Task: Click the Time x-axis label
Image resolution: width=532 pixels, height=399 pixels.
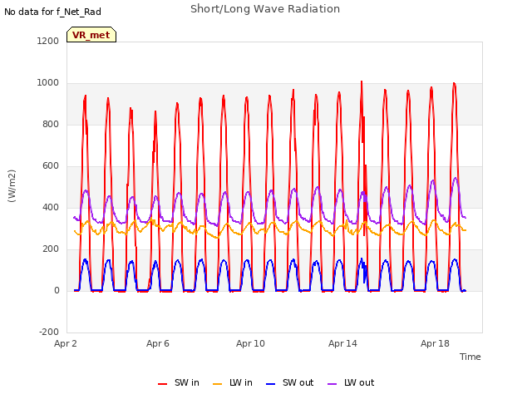Action: click(x=470, y=357)
